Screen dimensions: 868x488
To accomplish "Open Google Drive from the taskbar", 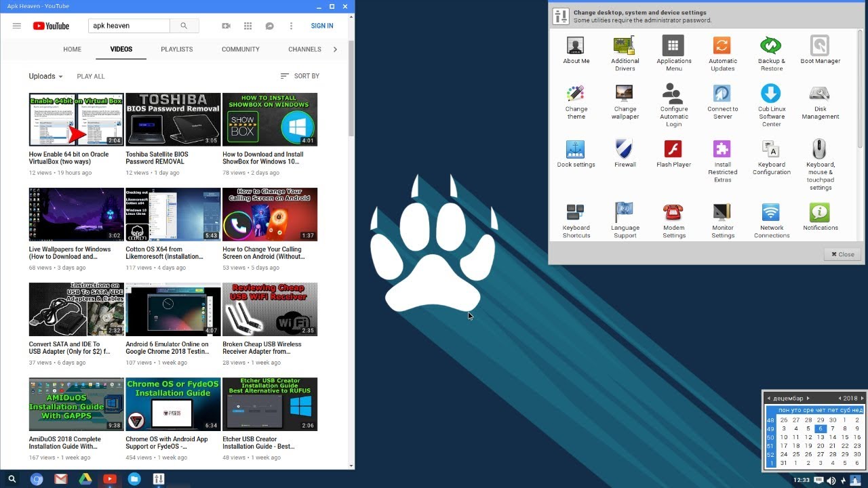I will coord(85,479).
